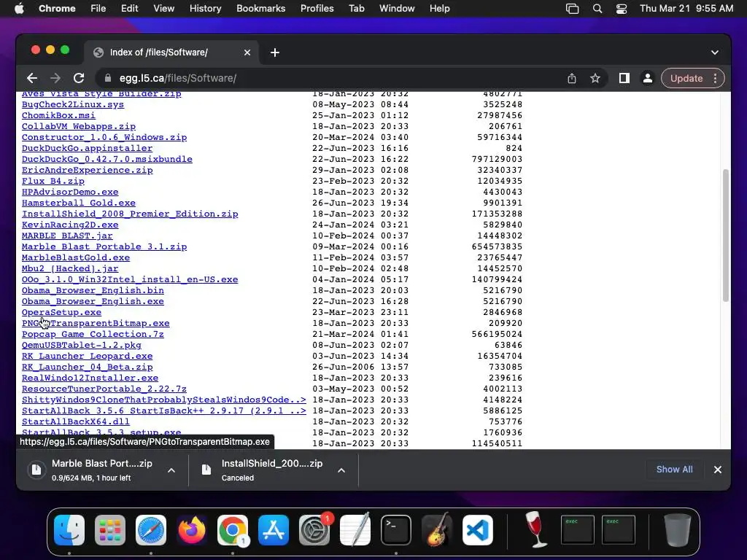This screenshot has height=560, width=747.
Task: Open the profile avatar icon
Action: [648, 78]
